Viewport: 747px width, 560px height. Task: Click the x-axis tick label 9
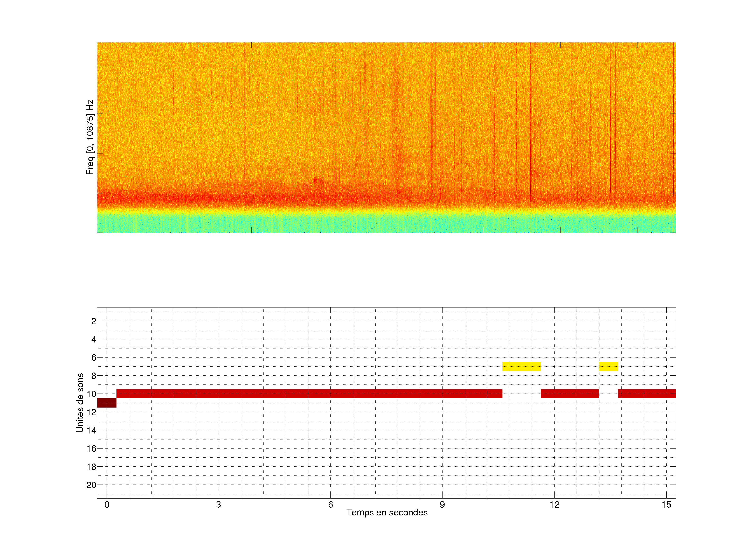[442, 505]
